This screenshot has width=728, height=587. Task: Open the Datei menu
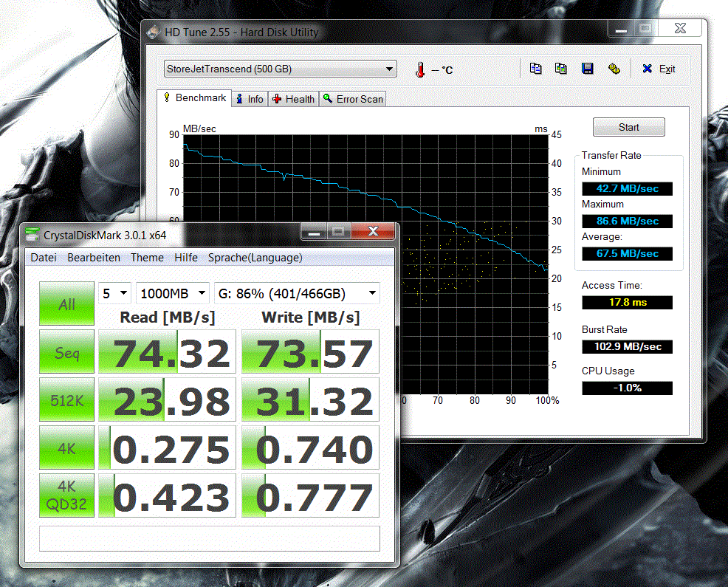click(43, 257)
